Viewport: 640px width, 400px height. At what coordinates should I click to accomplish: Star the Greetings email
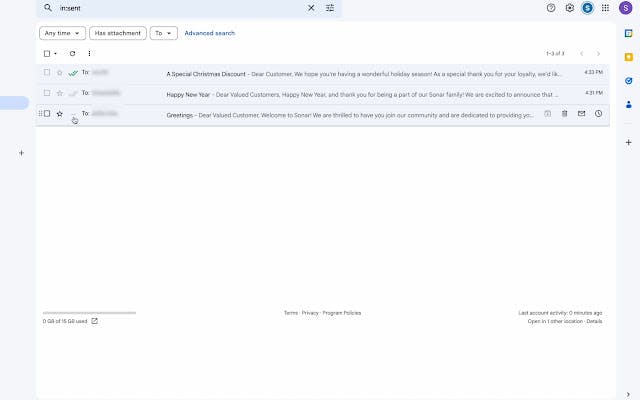click(60, 114)
